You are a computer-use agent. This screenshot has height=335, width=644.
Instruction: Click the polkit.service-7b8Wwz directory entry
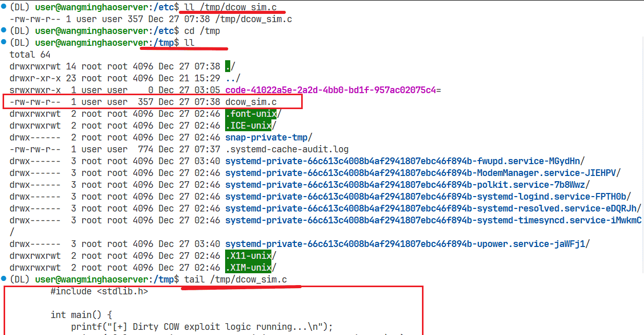point(408,185)
